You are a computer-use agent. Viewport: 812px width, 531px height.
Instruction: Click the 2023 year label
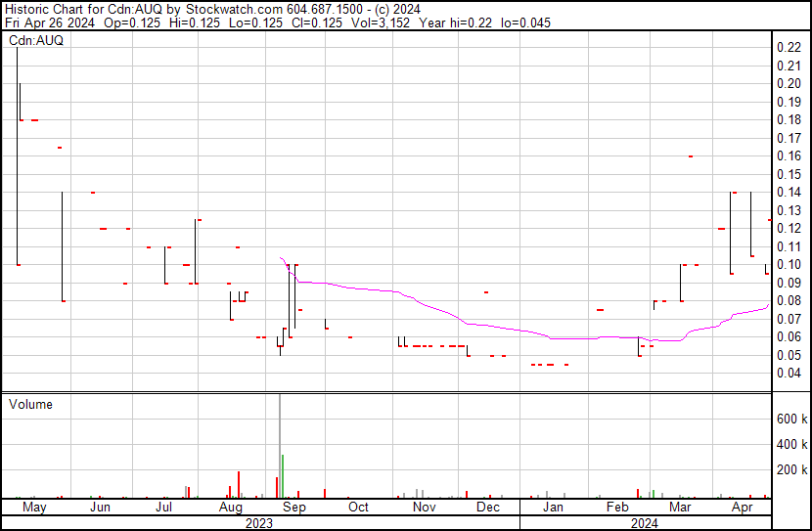click(259, 523)
